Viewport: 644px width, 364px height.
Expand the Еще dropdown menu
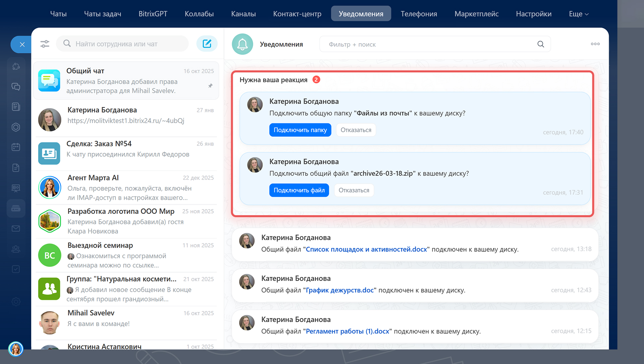(579, 14)
